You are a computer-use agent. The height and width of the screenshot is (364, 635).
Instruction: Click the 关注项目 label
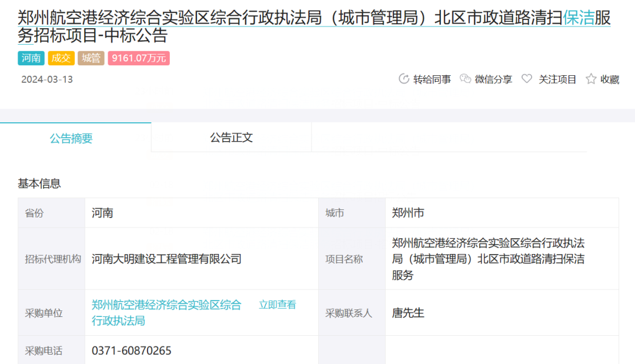557,79
